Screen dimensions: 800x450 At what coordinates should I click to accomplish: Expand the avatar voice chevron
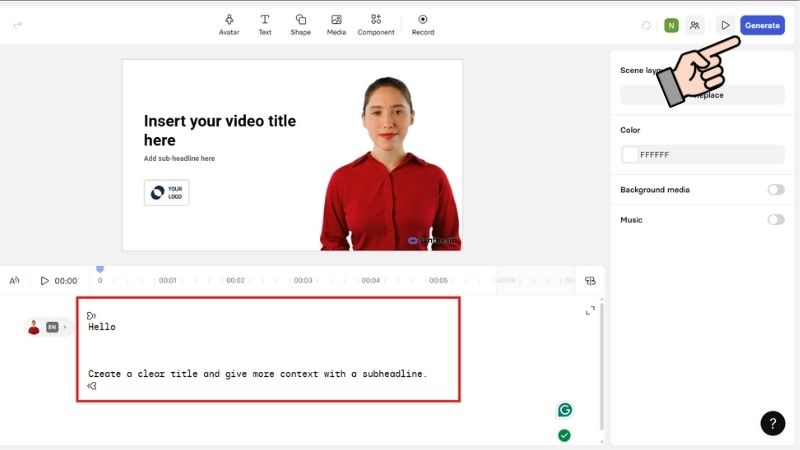65,327
